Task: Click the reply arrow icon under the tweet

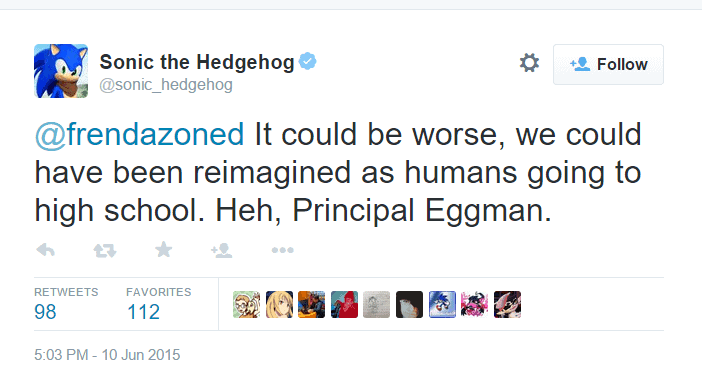Action: [46, 250]
